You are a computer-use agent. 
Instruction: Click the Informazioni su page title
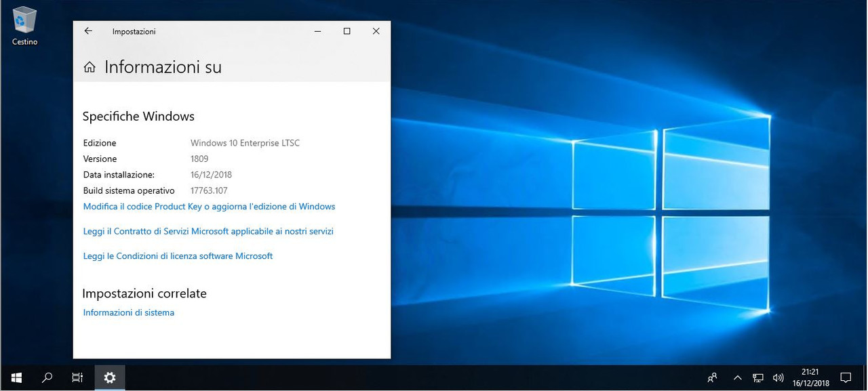point(163,67)
